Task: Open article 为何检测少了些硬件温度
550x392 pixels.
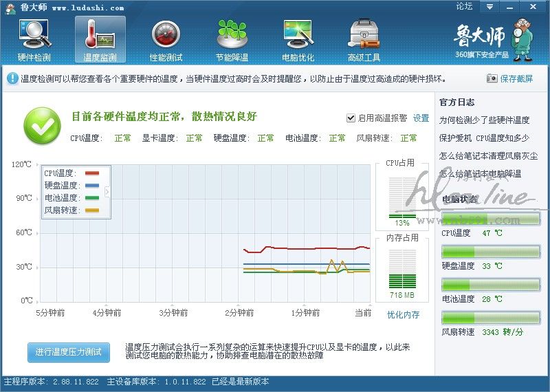Action: click(484, 120)
